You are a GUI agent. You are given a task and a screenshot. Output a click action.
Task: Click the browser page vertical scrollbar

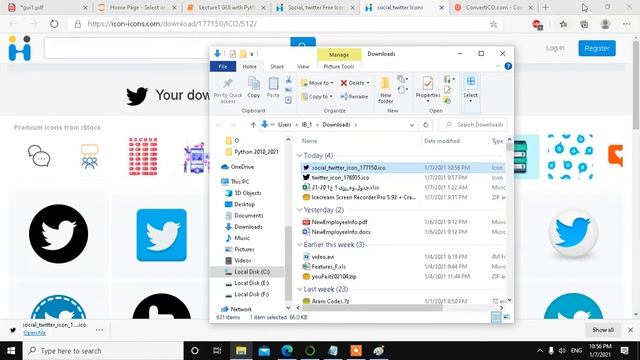636,86
